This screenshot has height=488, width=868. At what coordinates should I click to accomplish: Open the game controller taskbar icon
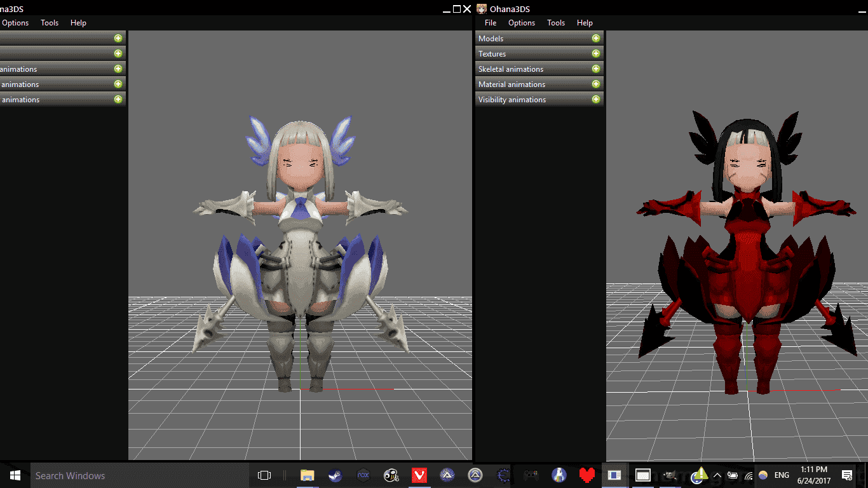tap(531, 475)
